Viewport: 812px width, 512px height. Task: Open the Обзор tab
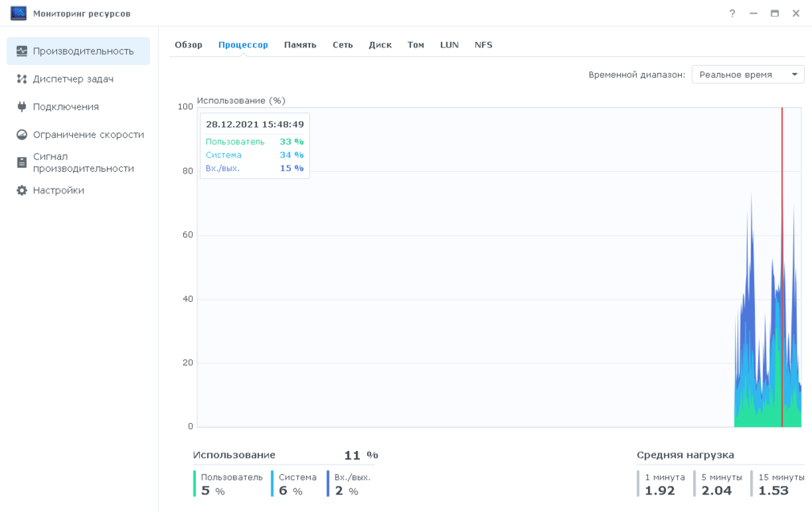[x=189, y=44]
